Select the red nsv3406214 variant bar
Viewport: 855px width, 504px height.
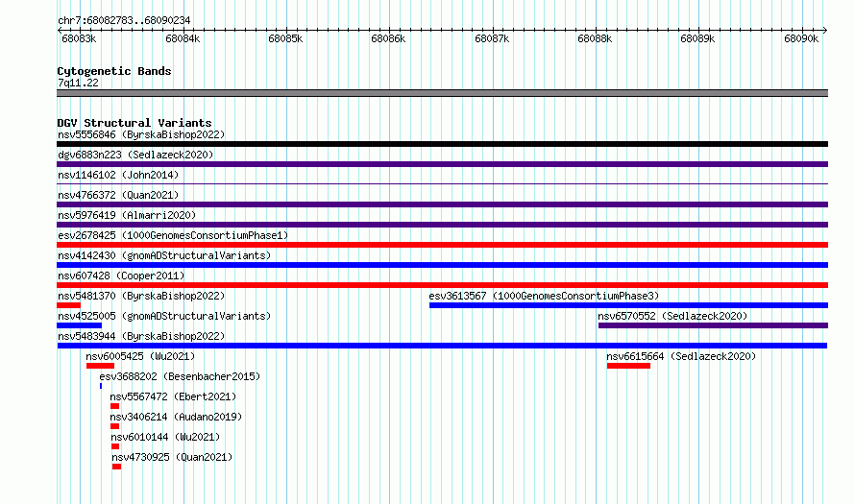[114, 426]
